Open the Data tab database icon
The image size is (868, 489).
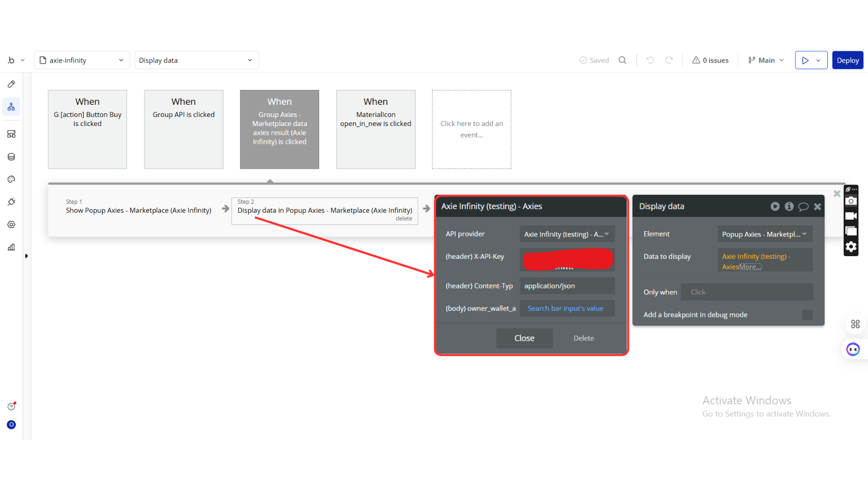click(x=11, y=157)
